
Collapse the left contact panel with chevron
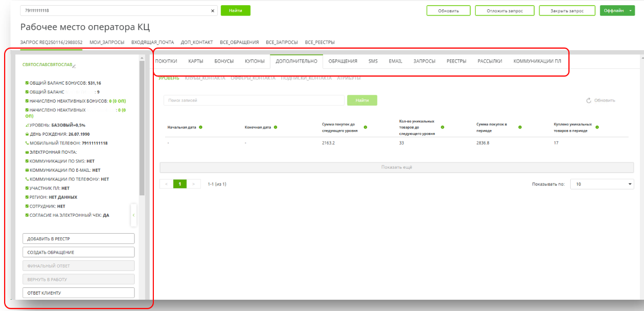pos(133,215)
